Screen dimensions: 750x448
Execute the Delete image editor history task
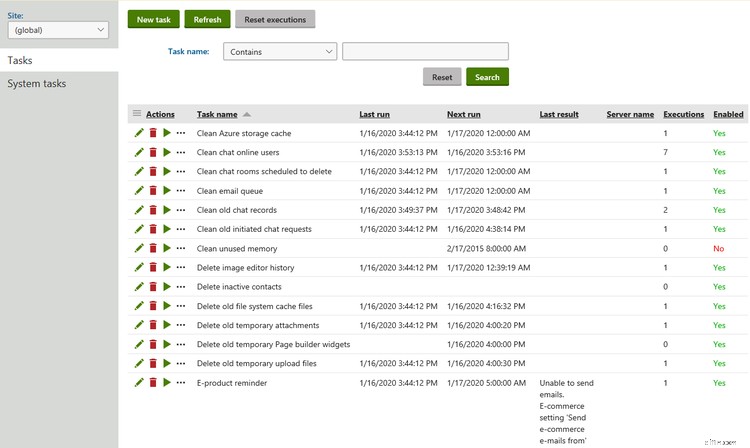[x=167, y=267]
